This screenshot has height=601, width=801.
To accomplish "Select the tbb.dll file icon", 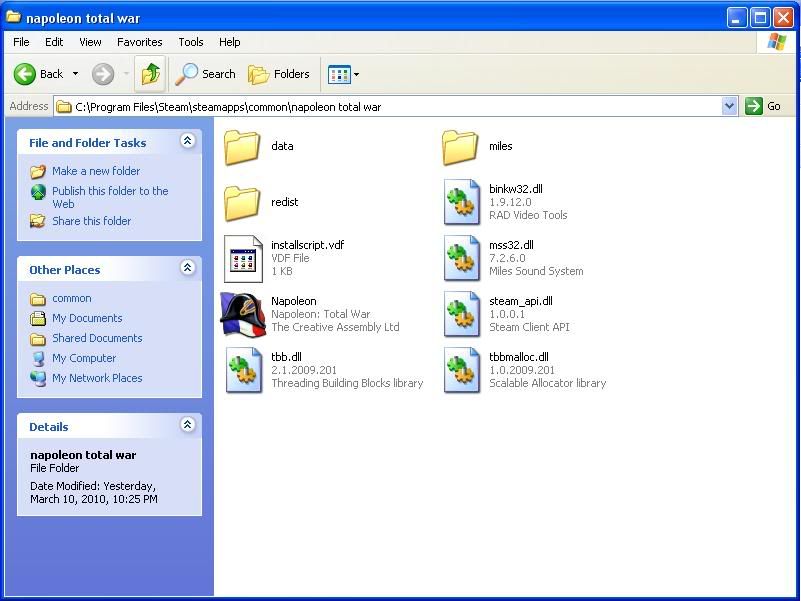I will (244, 370).
